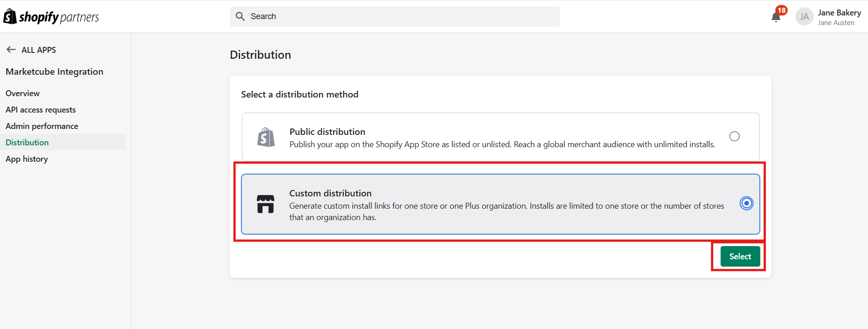Click the Jane Bakery account name
Viewport: 868px width, 329px height.
click(x=839, y=13)
